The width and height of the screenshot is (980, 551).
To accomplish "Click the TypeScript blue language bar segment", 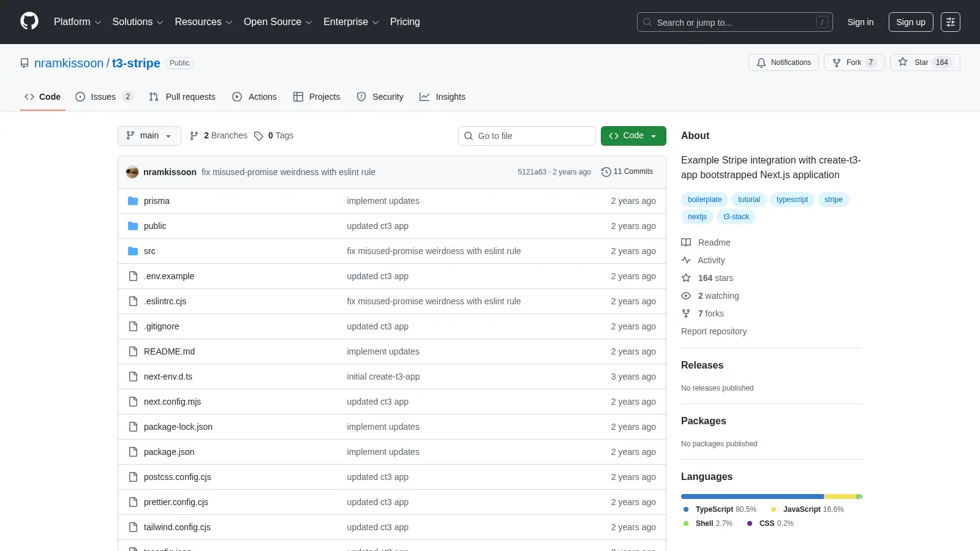I will [753, 497].
